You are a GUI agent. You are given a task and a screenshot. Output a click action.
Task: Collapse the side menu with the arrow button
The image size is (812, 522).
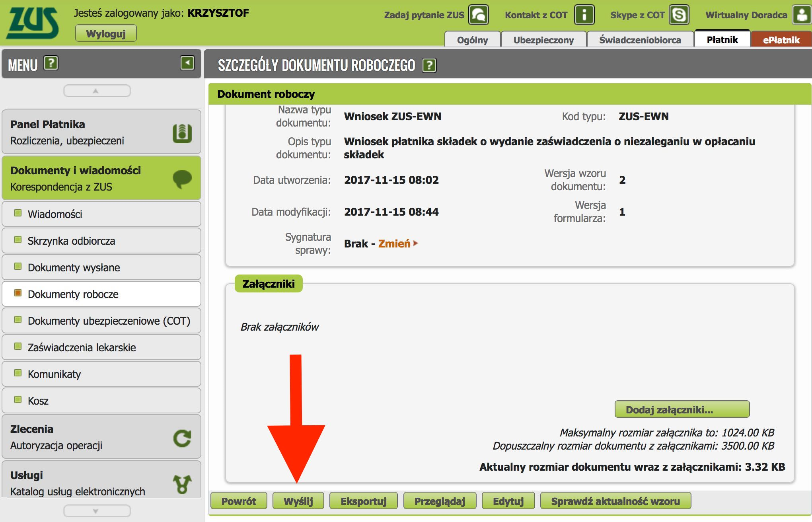pyautogui.click(x=187, y=63)
